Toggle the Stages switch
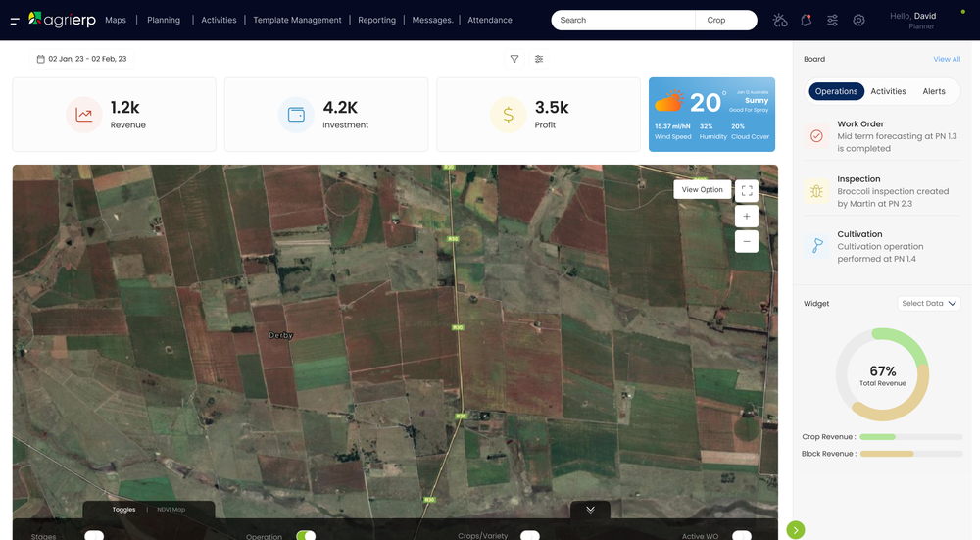Screen dimensions: 980x540 click(x=94, y=536)
